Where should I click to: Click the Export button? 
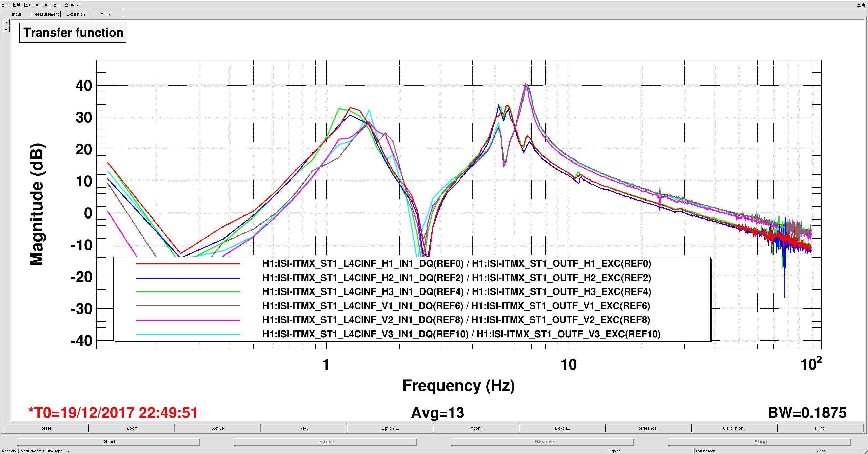(562, 428)
